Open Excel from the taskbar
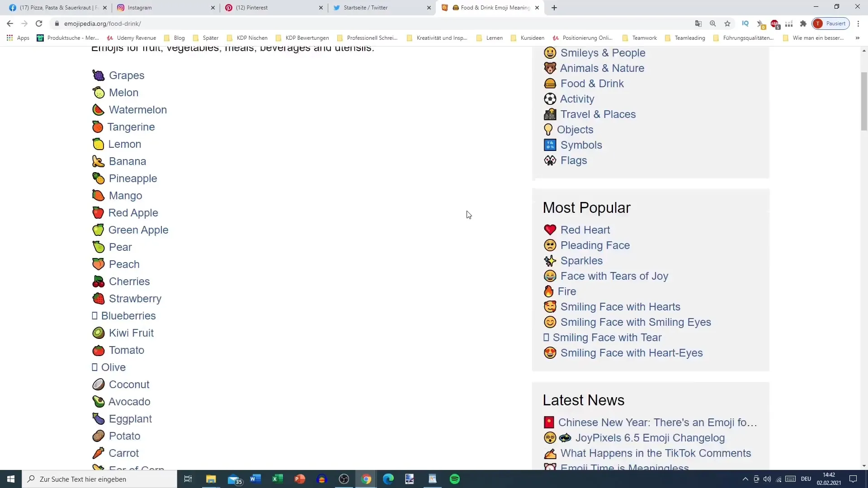 [278, 479]
